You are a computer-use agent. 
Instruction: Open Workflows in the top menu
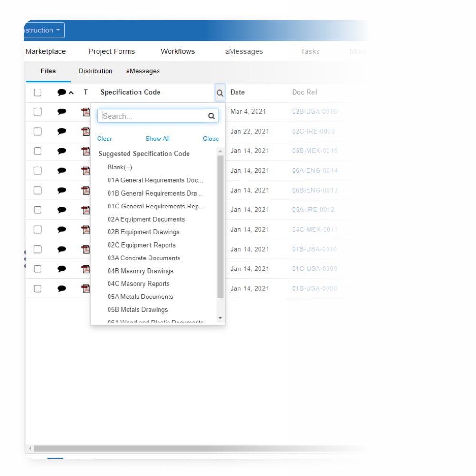178,51
